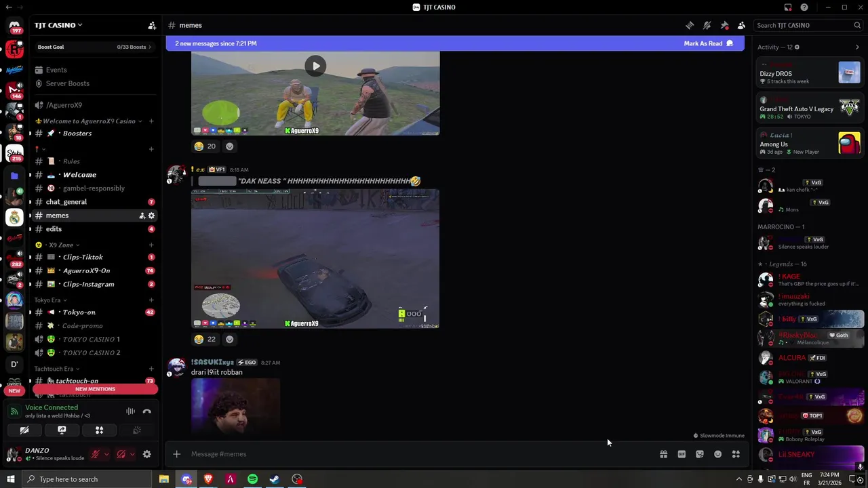Collapse the Tachtouch Era category
The height and width of the screenshot is (488, 868).
click(57, 369)
